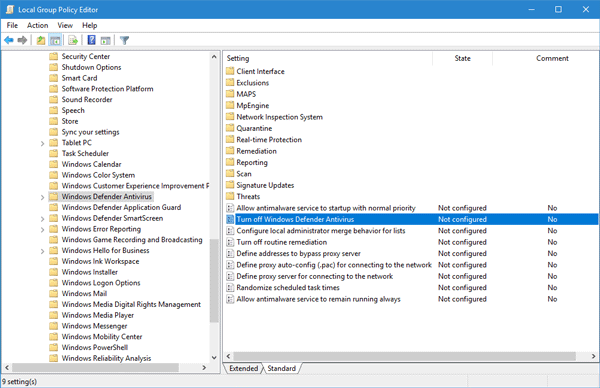Select Windows Ink Workspace in tree

point(100,261)
